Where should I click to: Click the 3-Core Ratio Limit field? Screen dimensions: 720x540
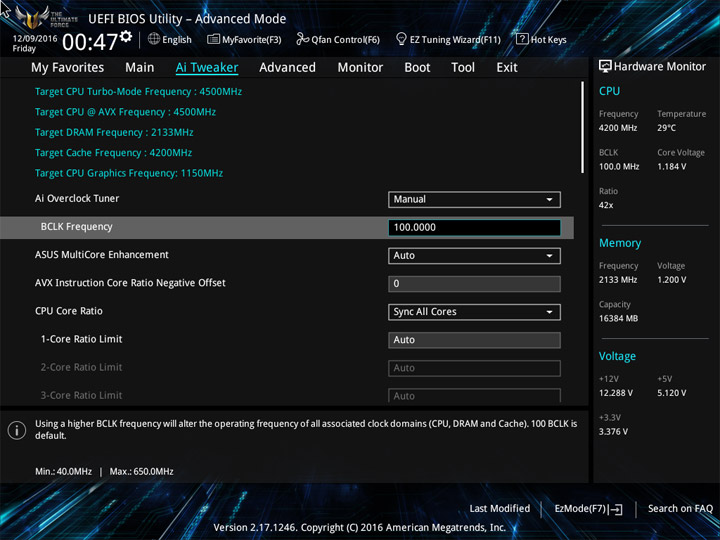pyautogui.click(x=474, y=396)
